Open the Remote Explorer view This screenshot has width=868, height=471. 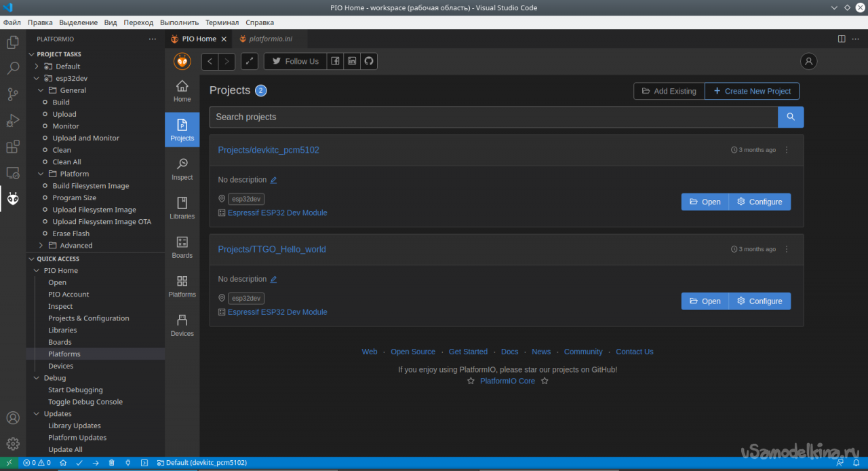point(13,173)
